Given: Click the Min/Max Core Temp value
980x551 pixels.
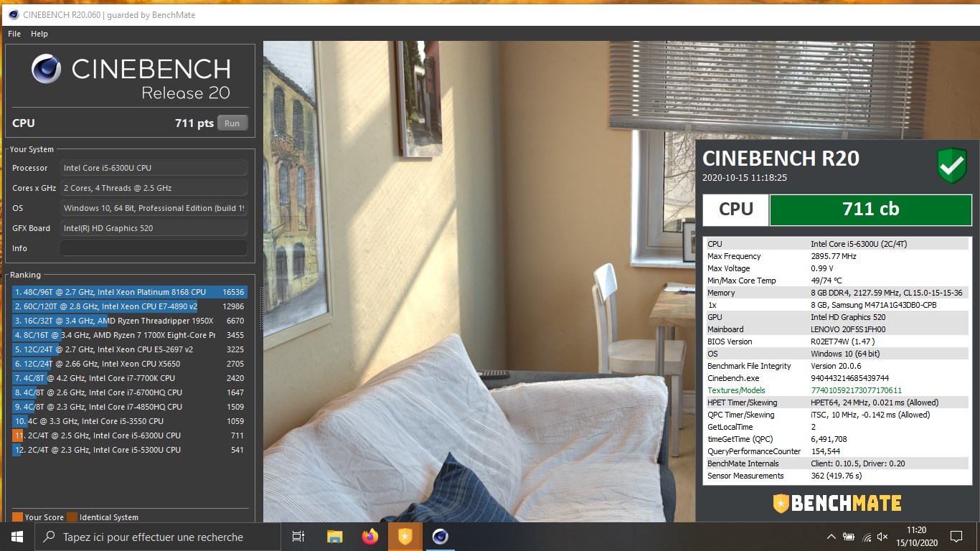Looking at the screenshot, I should [x=826, y=281].
